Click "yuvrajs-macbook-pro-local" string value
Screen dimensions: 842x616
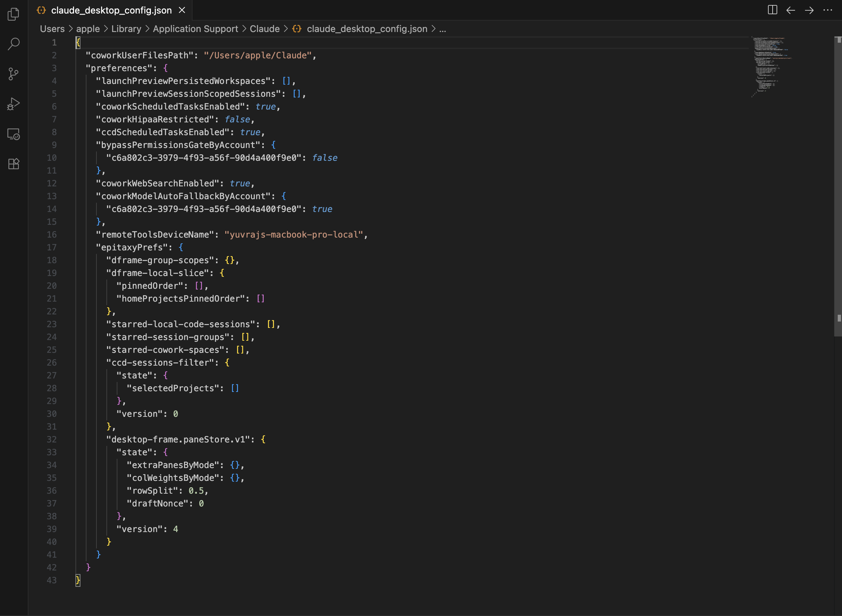294,234
